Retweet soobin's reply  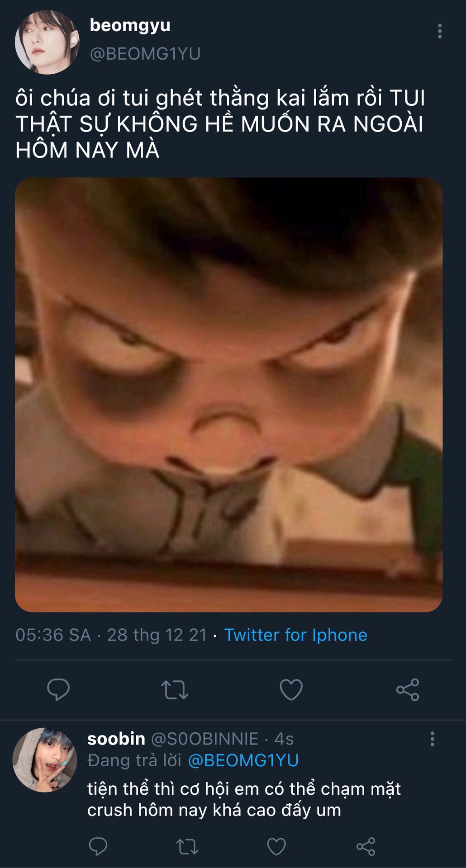tap(187, 846)
